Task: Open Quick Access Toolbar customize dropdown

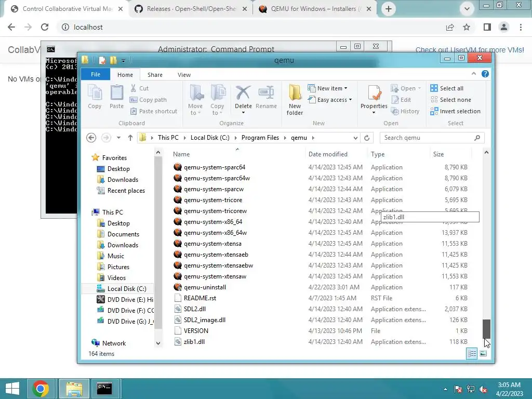Action: (x=124, y=61)
